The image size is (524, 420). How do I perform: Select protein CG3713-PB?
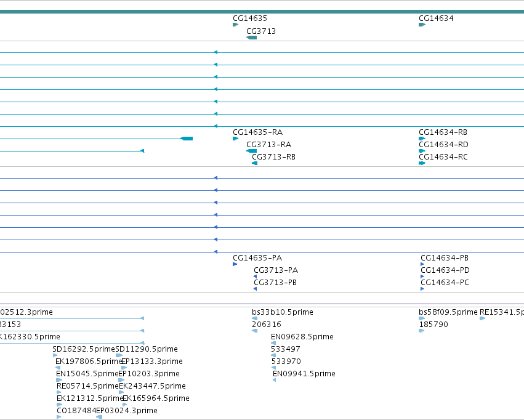click(275, 283)
